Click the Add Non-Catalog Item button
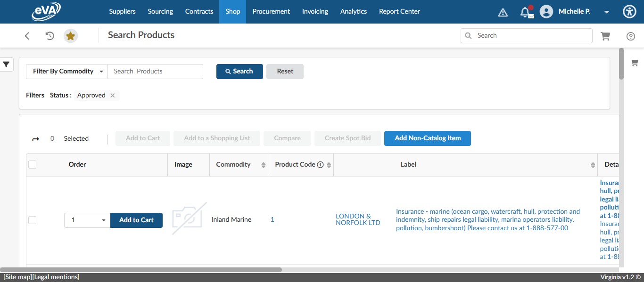Screen dimensions: 644x282 click(427, 138)
